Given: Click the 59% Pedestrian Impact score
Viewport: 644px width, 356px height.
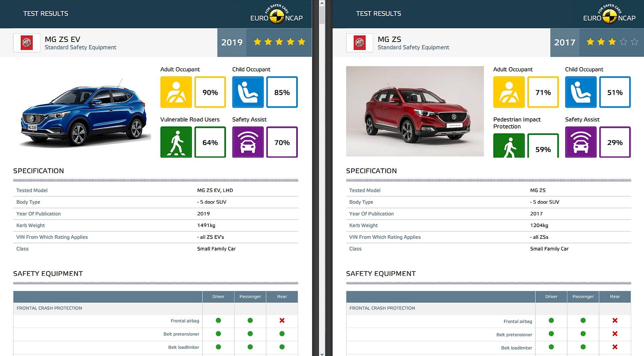Looking at the screenshot, I should pos(543,146).
